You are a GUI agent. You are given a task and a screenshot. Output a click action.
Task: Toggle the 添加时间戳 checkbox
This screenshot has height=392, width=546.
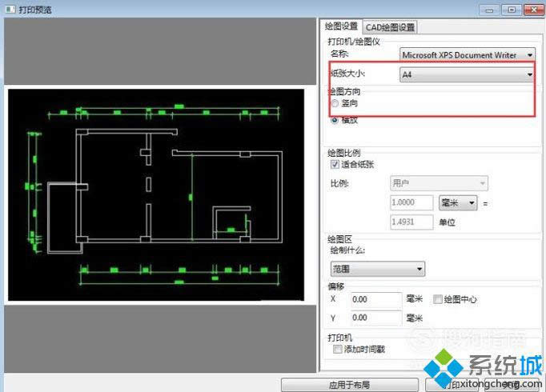coord(337,349)
